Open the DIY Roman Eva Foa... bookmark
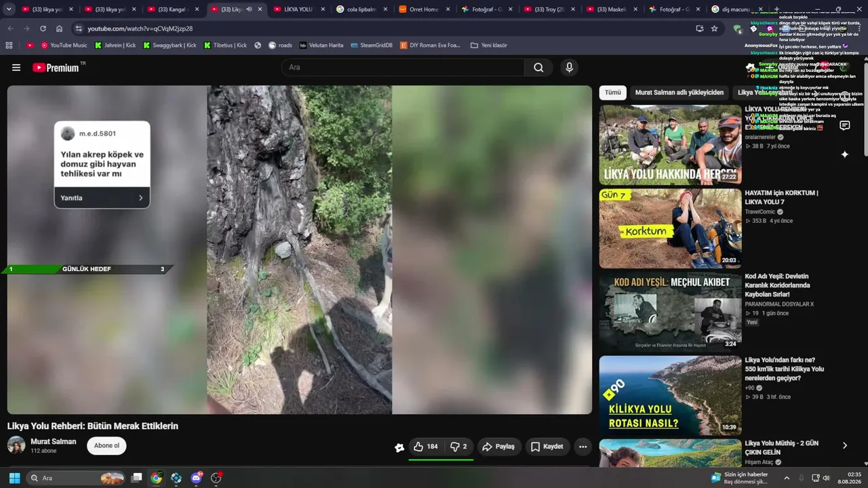 (x=430, y=45)
